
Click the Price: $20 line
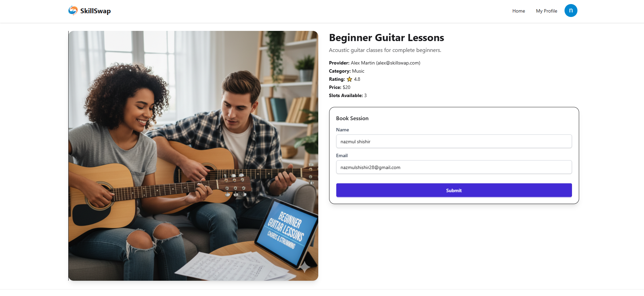pyautogui.click(x=339, y=87)
